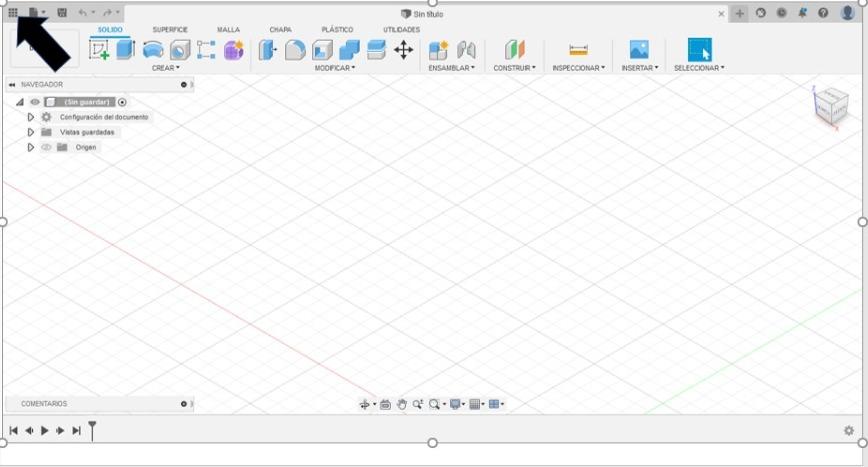Open timeline settings gear
868x467 pixels.
click(849, 430)
